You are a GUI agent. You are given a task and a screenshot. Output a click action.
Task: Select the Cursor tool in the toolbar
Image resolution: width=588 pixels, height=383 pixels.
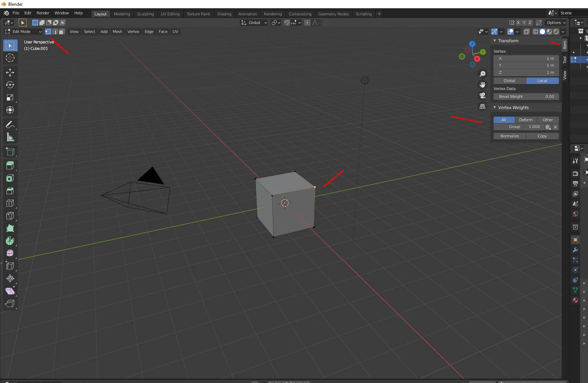(x=10, y=58)
